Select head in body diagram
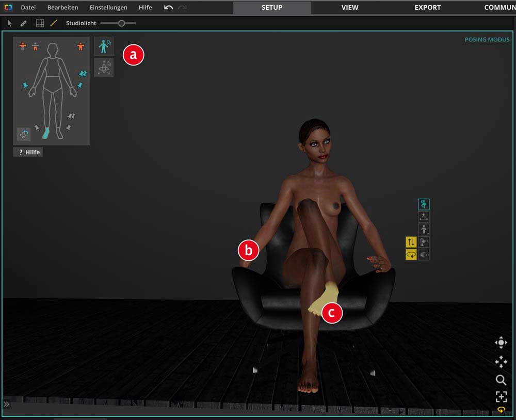 click(53, 50)
